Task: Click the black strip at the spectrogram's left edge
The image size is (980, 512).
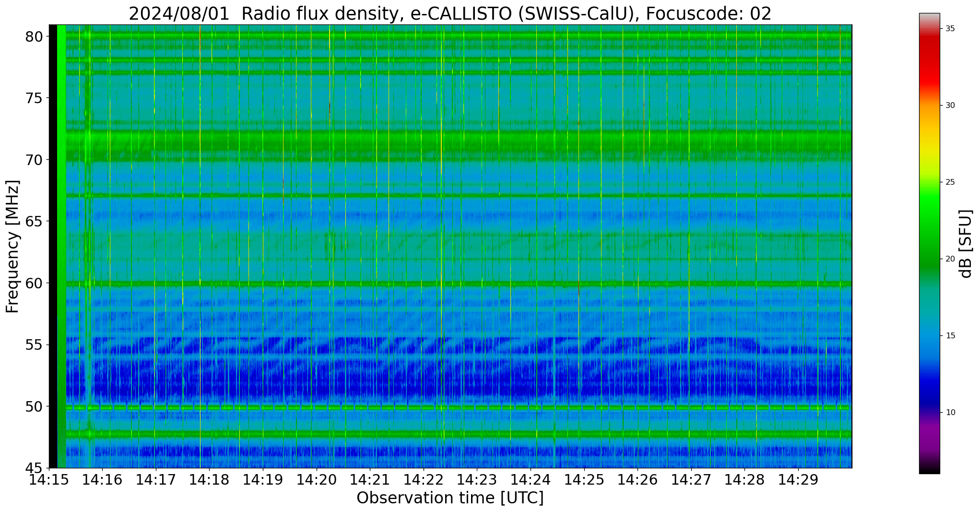Action: (53, 246)
